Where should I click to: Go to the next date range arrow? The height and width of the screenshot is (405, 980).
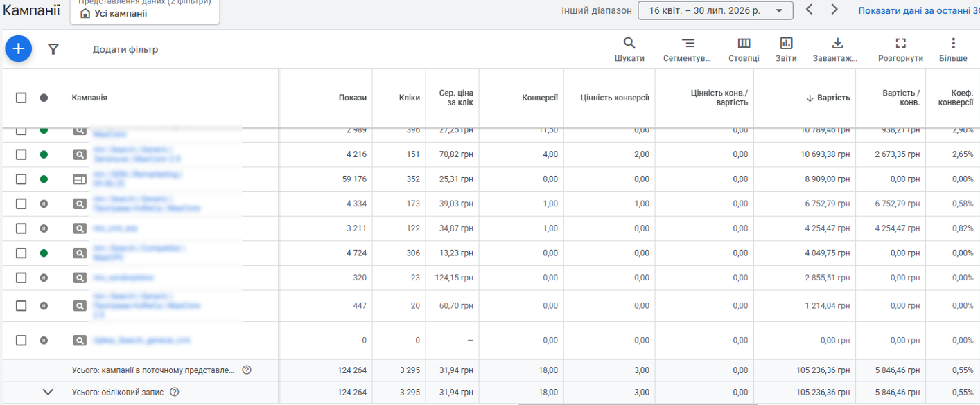834,10
